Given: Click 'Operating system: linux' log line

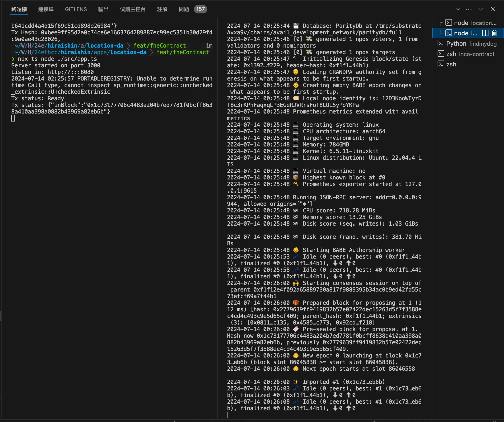Looking at the screenshot, I should point(303,125).
